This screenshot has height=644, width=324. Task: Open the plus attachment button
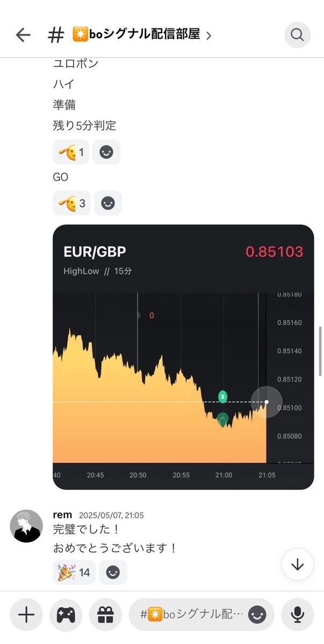(26, 614)
